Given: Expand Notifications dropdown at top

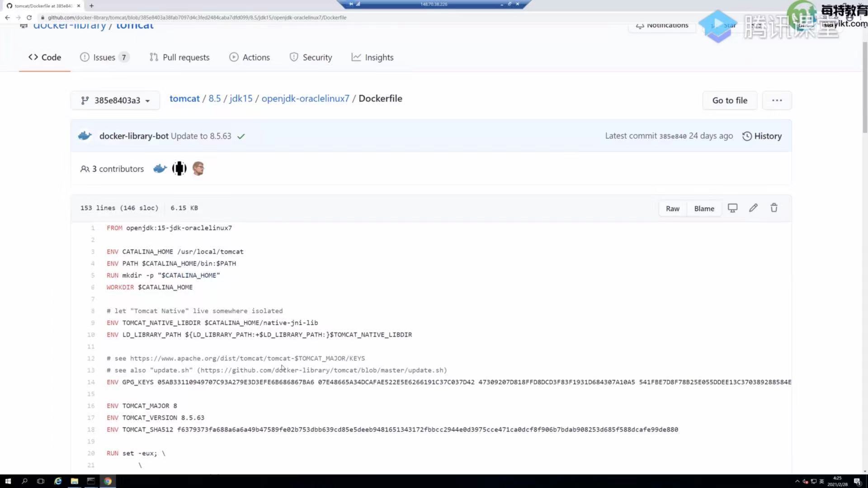Looking at the screenshot, I should pyautogui.click(x=662, y=25).
